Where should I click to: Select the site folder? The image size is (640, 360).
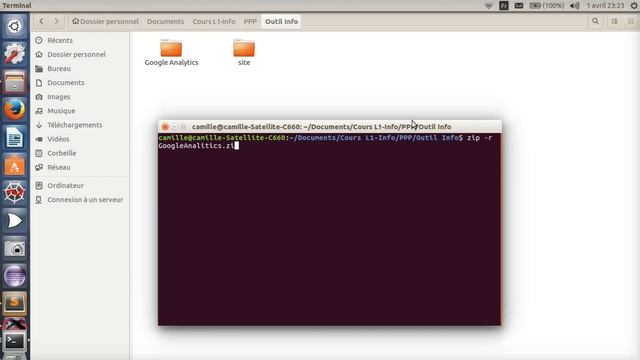pos(244,53)
